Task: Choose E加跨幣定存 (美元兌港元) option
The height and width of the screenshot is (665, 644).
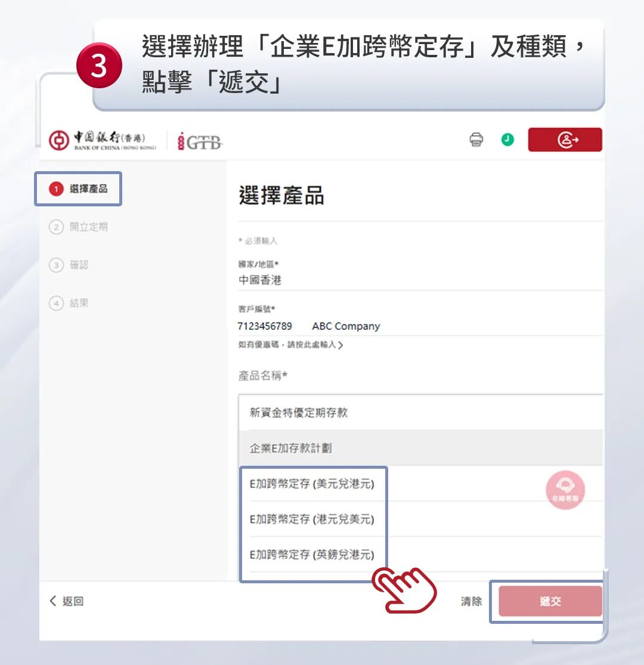Action: click(312, 484)
